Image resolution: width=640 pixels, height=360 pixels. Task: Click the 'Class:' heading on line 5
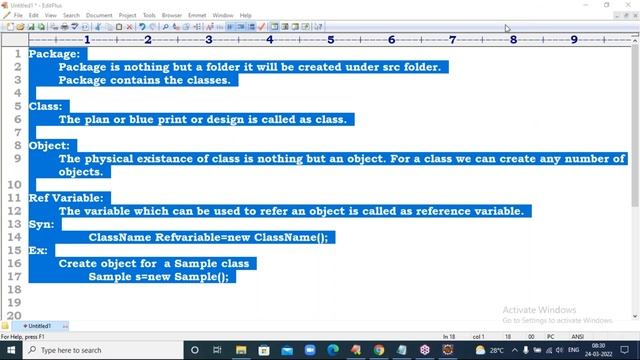[x=45, y=106]
